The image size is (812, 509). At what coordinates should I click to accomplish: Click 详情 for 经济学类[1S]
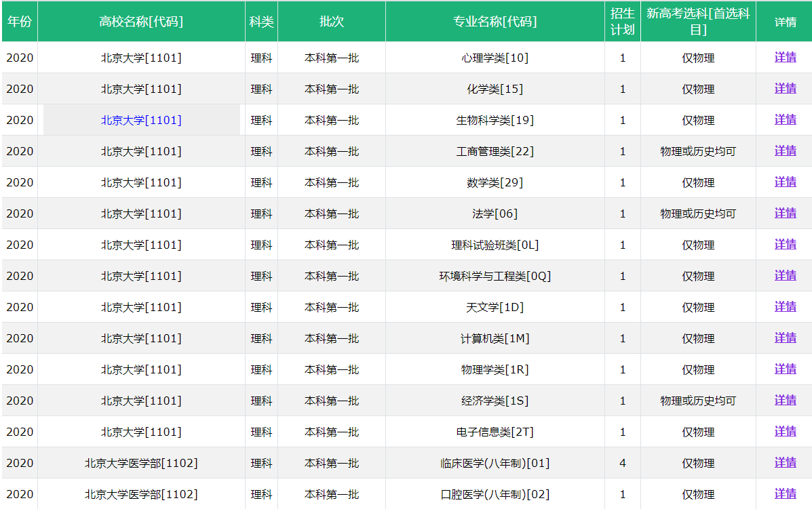click(x=785, y=401)
